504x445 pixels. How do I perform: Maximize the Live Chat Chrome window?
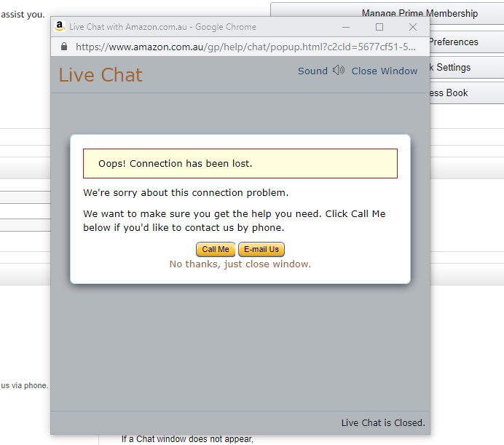point(379,27)
